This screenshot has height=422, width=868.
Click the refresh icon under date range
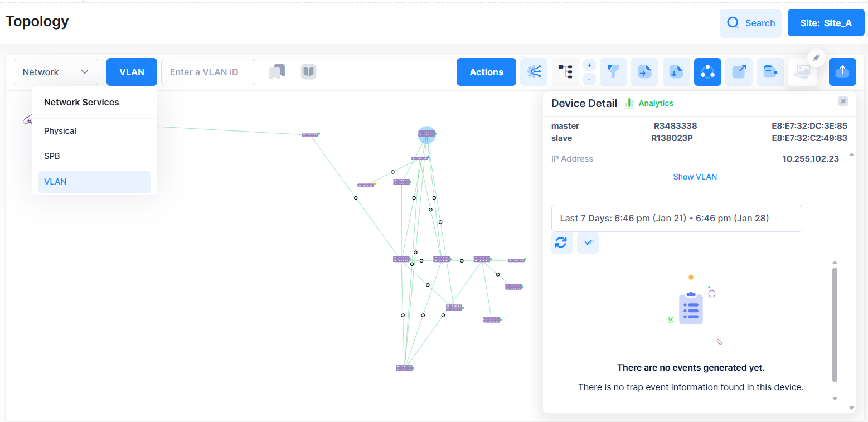tap(561, 242)
